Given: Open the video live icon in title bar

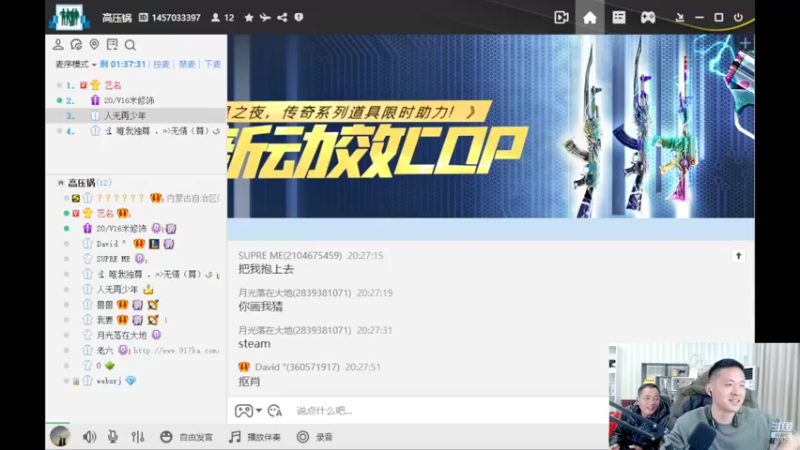Looking at the screenshot, I should [561, 17].
